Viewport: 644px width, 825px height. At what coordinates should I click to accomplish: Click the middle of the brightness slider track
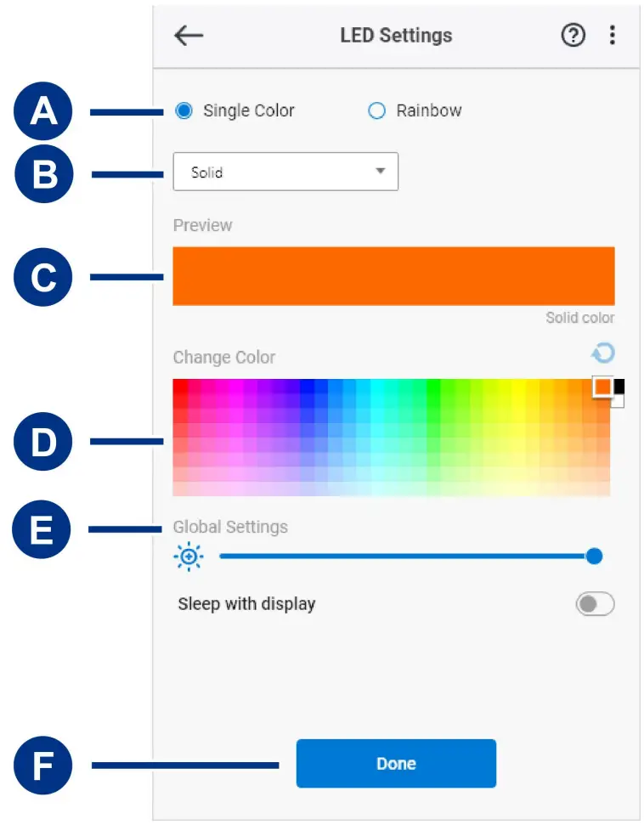click(406, 557)
